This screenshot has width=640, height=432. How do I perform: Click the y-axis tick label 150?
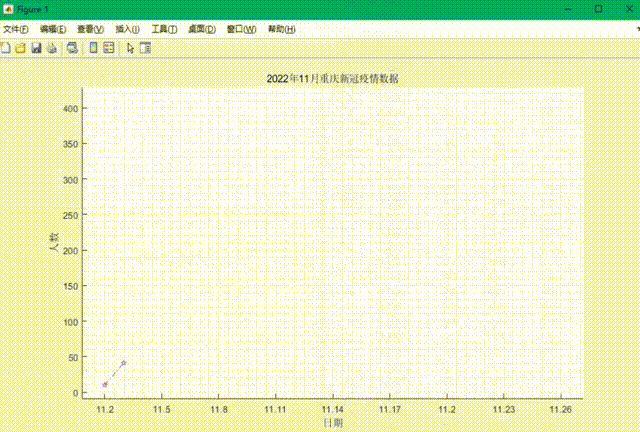tap(71, 286)
